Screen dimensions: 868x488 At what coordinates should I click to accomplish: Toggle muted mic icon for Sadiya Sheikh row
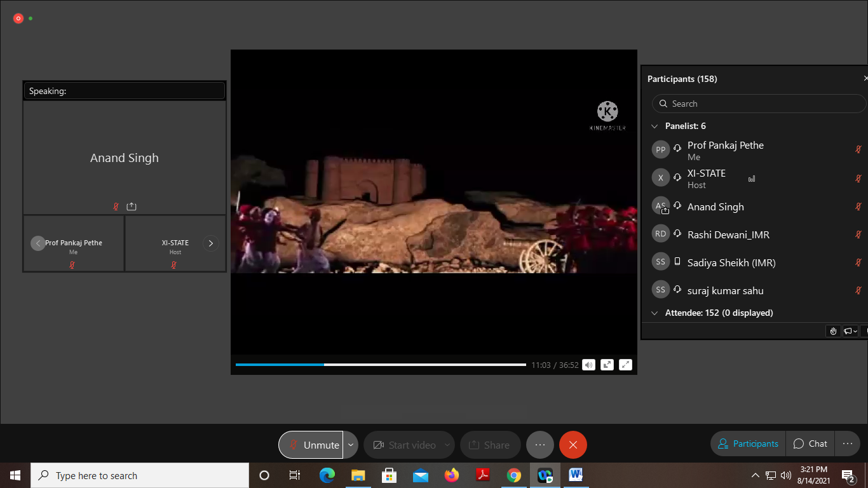point(858,262)
